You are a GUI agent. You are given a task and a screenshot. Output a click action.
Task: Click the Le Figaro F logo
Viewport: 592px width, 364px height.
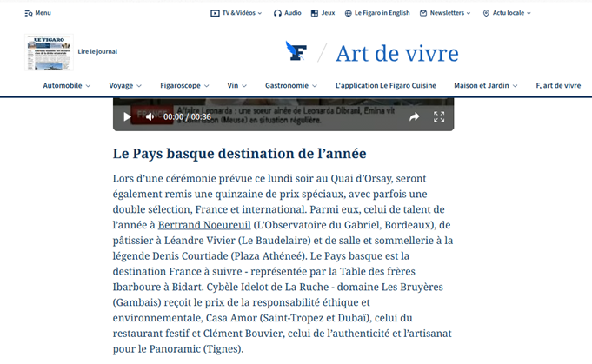pos(296,52)
